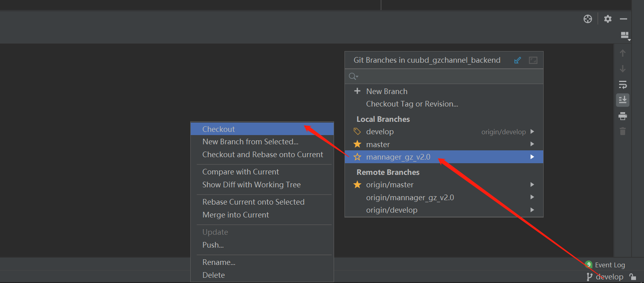Screen dimensions: 644x283
Task: Click the magnifier search icon in branches popup
Action: pyautogui.click(x=353, y=76)
